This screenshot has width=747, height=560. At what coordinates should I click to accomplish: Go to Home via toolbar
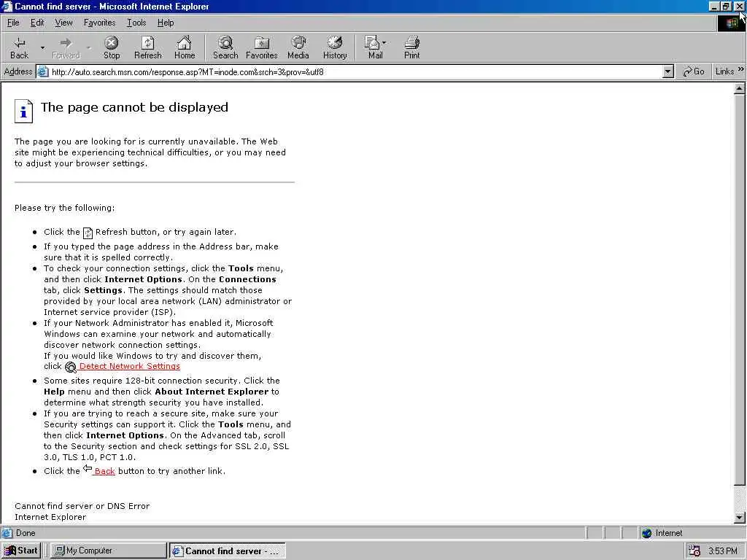185,47
